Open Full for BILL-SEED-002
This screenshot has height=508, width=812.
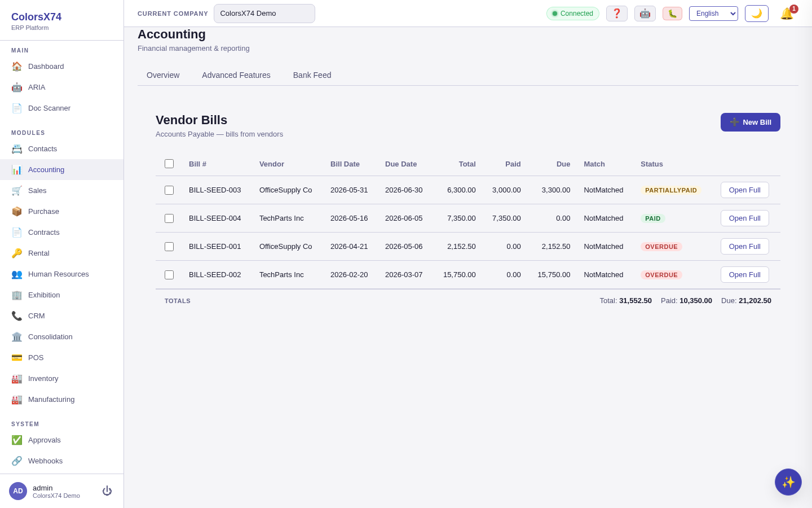(x=745, y=275)
